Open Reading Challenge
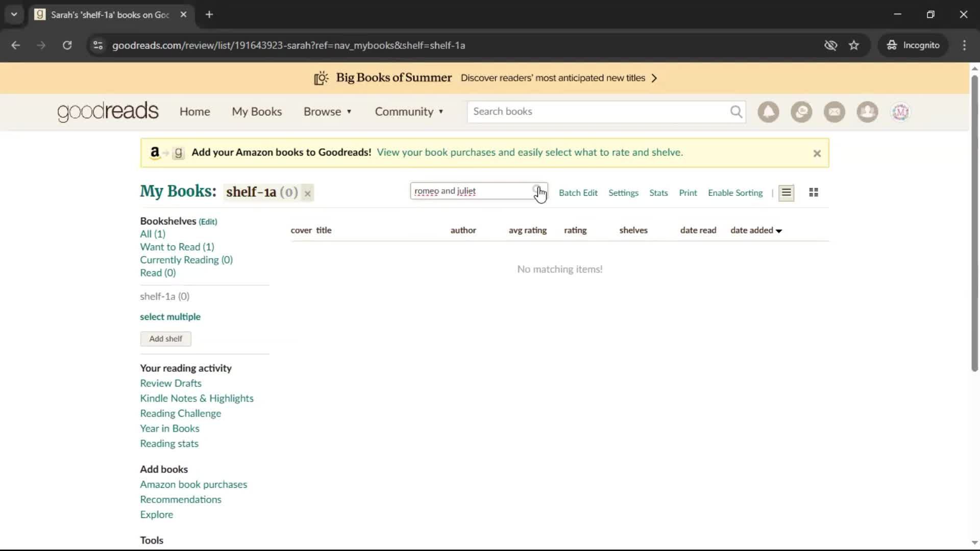Viewport: 980px width, 551px height. (180, 413)
